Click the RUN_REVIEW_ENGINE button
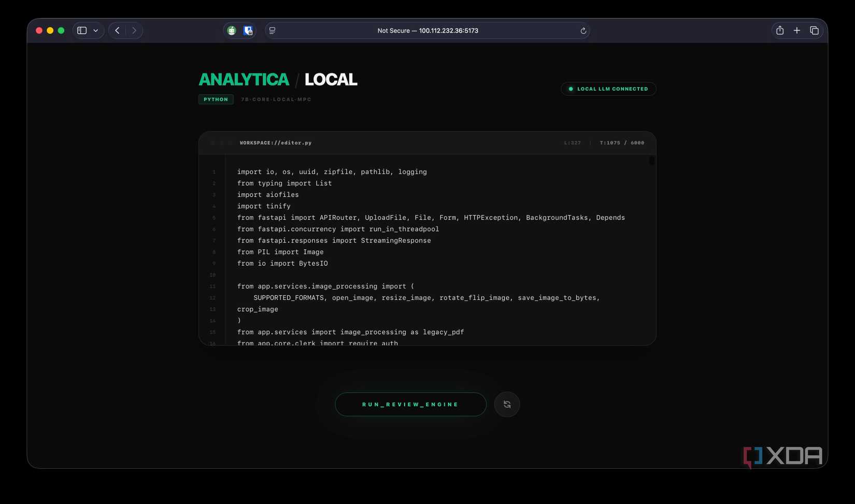Image resolution: width=855 pixels, height=504 pixels. click(410, 405)
